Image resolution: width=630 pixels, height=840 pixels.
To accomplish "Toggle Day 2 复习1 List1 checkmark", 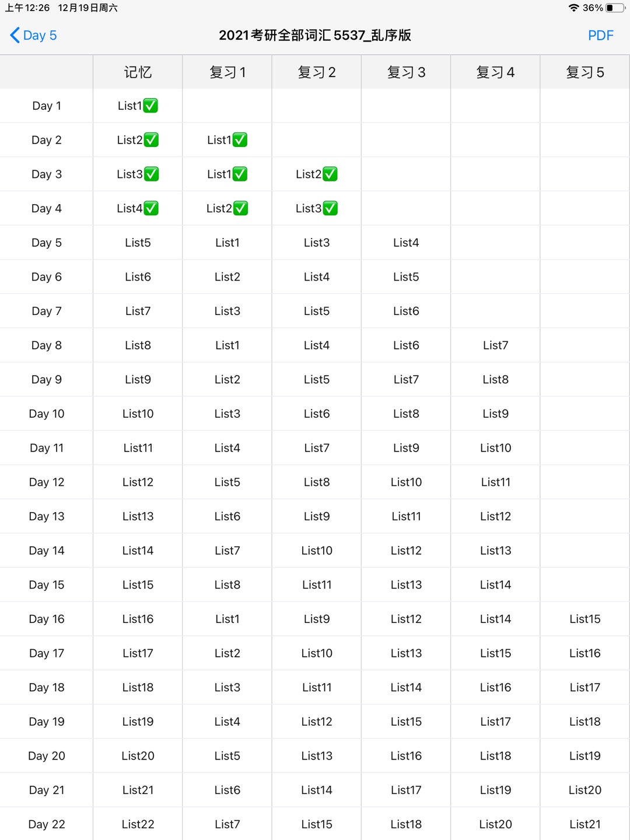I will tap(240, 140).
